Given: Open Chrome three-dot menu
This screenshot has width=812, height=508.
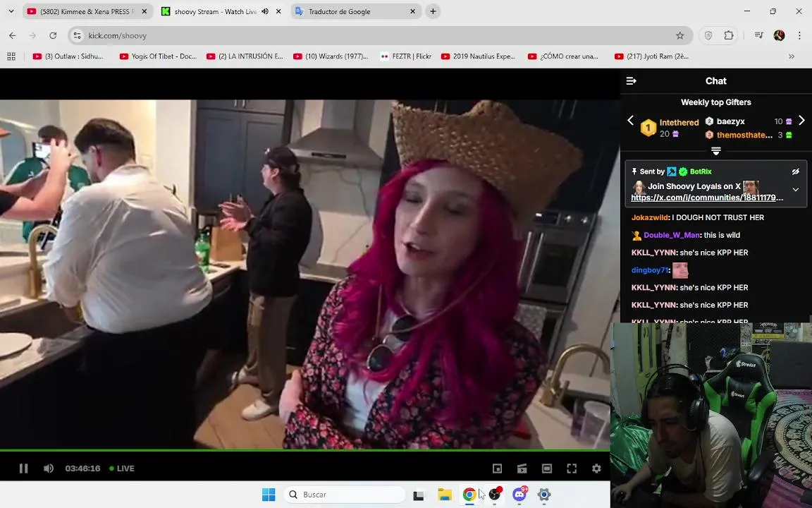Looking at the screenshot, I should pos(799,35).
